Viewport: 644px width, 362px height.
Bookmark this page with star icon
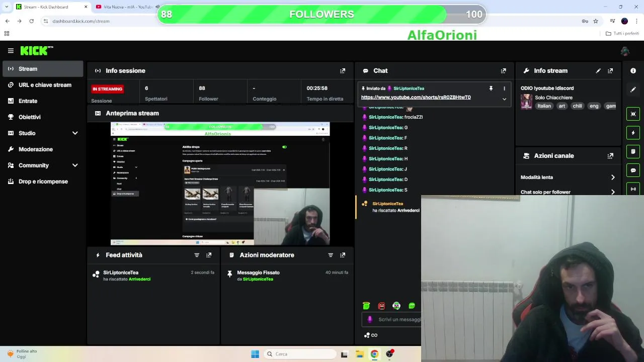click(x=596, y=21)
